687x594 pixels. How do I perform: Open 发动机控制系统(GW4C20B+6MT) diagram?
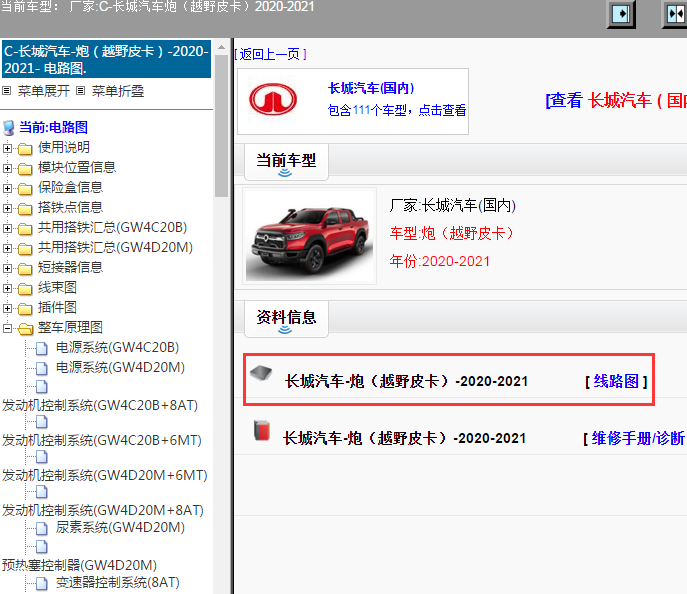102,440
